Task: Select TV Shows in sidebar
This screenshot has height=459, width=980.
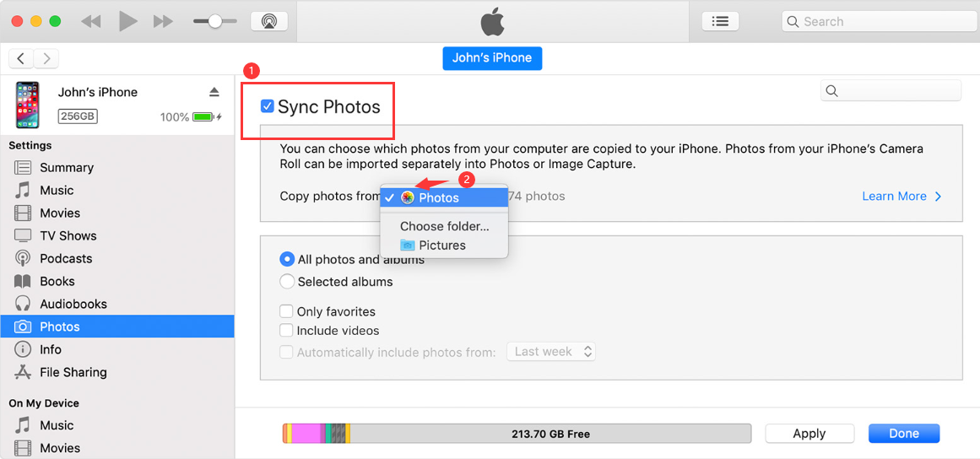Action: tap(68, 235)
